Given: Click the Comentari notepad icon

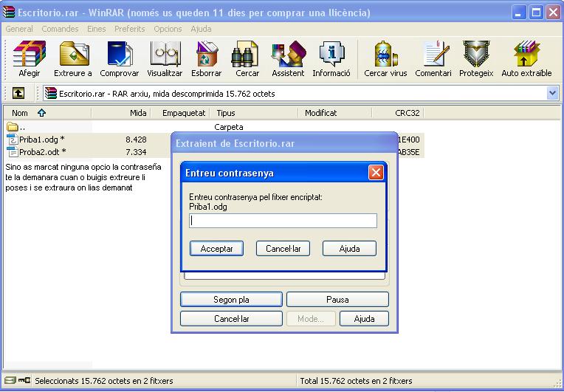Looking at the screenshot, I should click(436, 54).
